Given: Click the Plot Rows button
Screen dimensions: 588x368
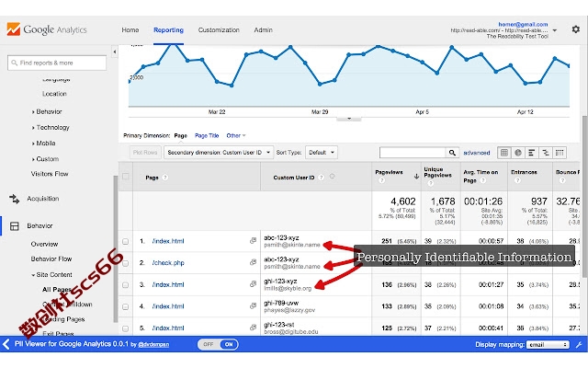Looking at the screenshot, I should click(x=145, y=153).
